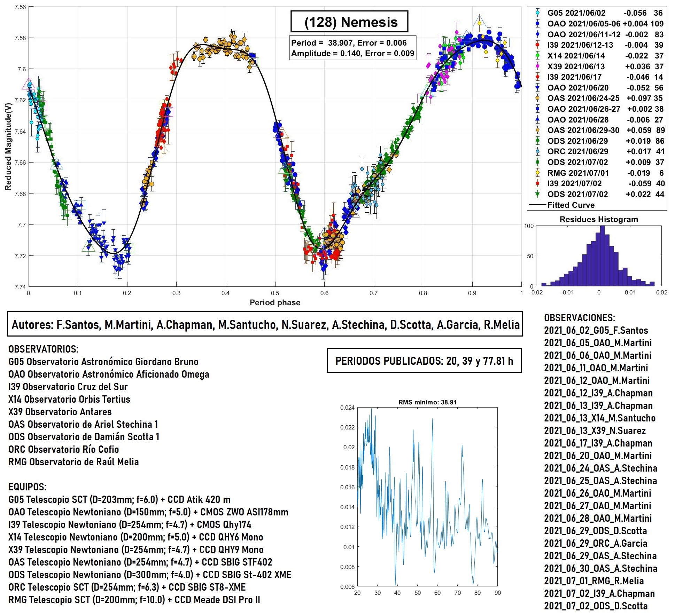675x616 pixels.
Task: Click the OAS 2021/06/24-25 legend entry
Action: (x=597, y=98)
